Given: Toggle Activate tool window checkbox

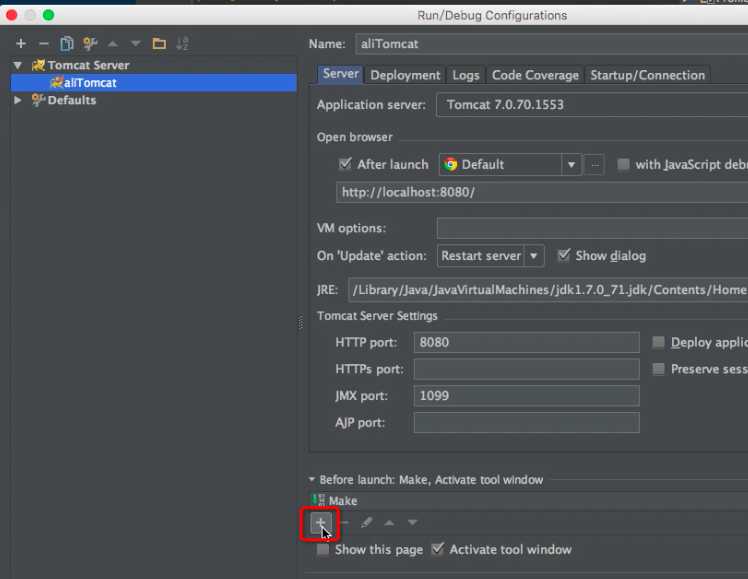Looking at the screenshot, I should click(437, 549).
